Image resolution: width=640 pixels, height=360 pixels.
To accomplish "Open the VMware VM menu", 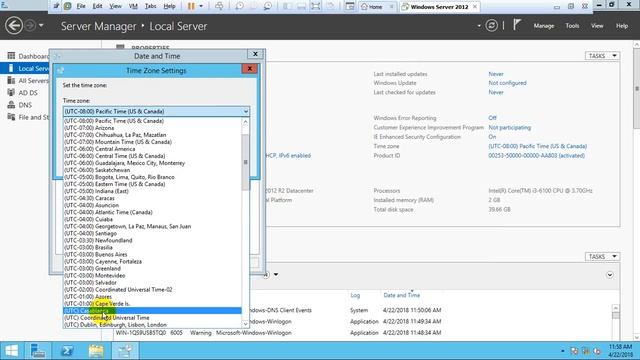I will coord(133,7).
